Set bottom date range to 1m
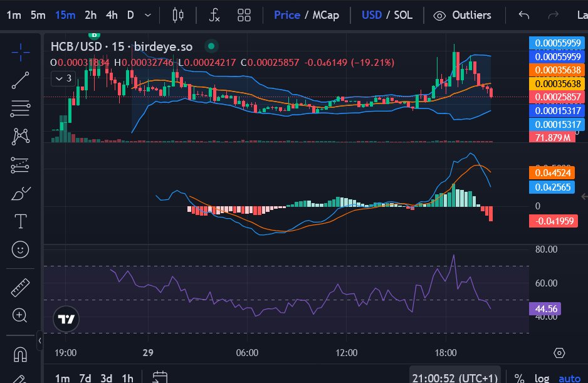Image resolution: width=588 pixels, height=383 pixels. [x=62, y=378]
